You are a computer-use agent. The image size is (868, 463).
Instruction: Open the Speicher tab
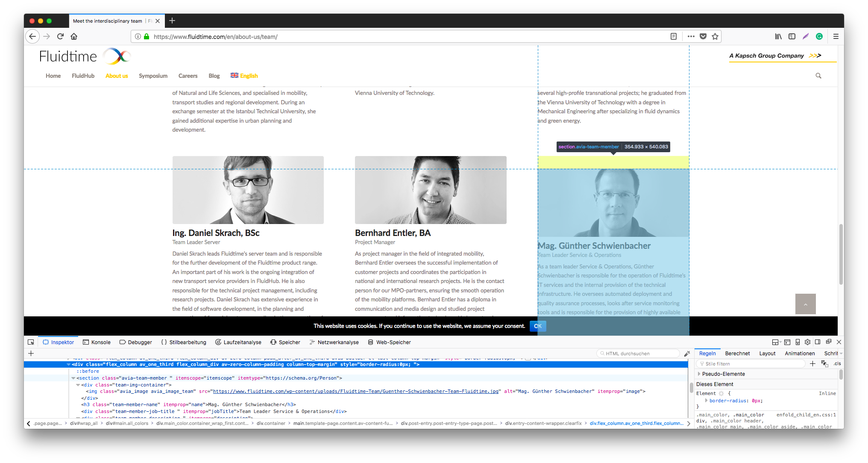285,342
